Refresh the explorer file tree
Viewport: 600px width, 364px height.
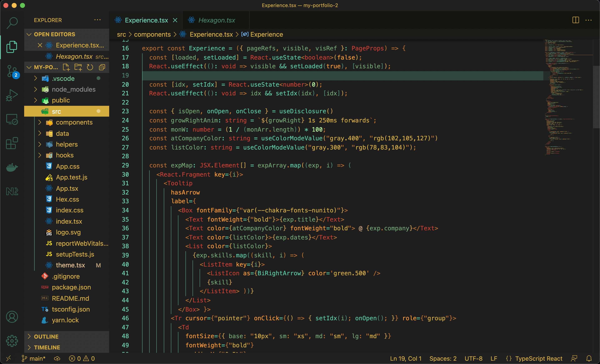point(90,67)
